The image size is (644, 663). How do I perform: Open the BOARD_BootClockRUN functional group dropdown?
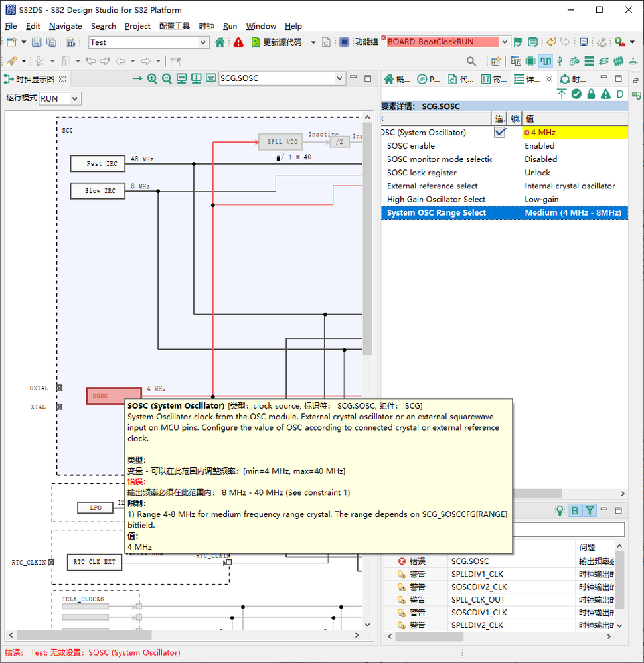tap(505, 42)
